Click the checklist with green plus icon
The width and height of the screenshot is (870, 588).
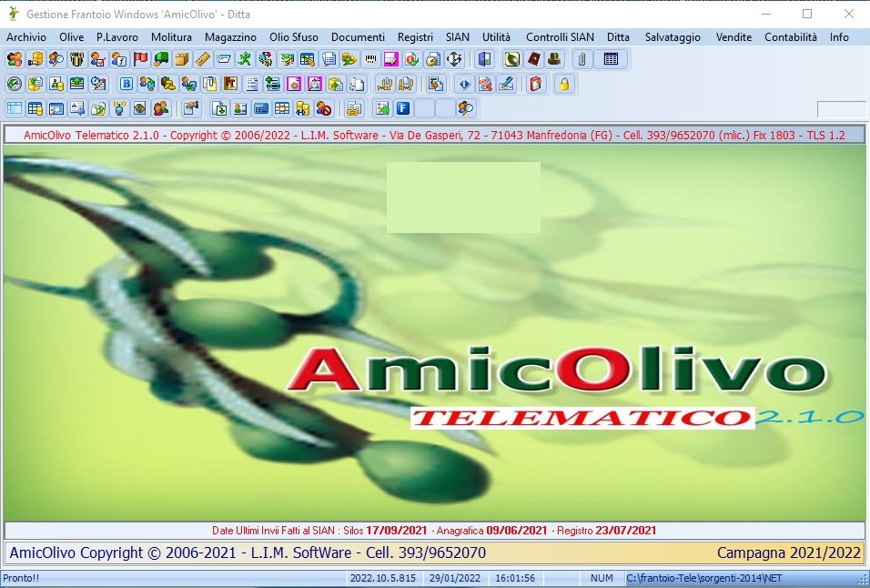click(383, 108)
